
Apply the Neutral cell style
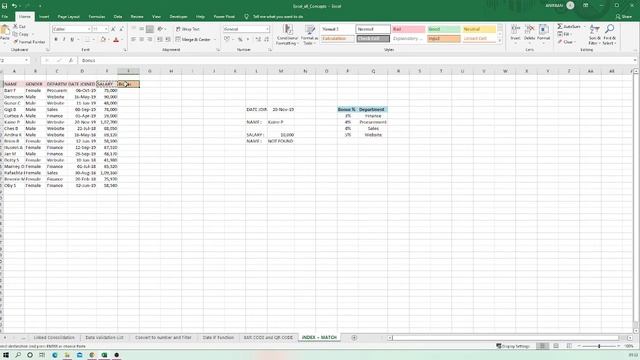tap(479, 29)
